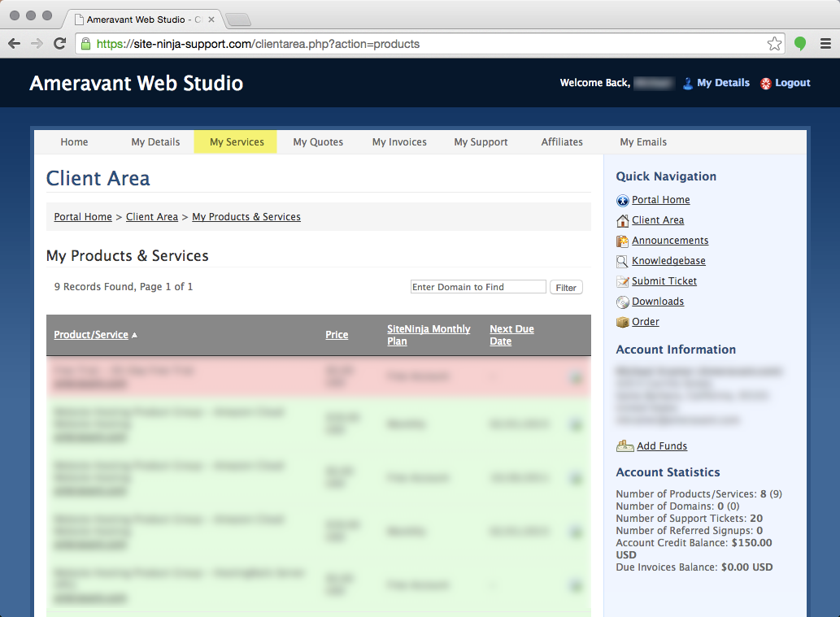Click the Order package box icon
The image size is (840, 617).
click(623, 321)
